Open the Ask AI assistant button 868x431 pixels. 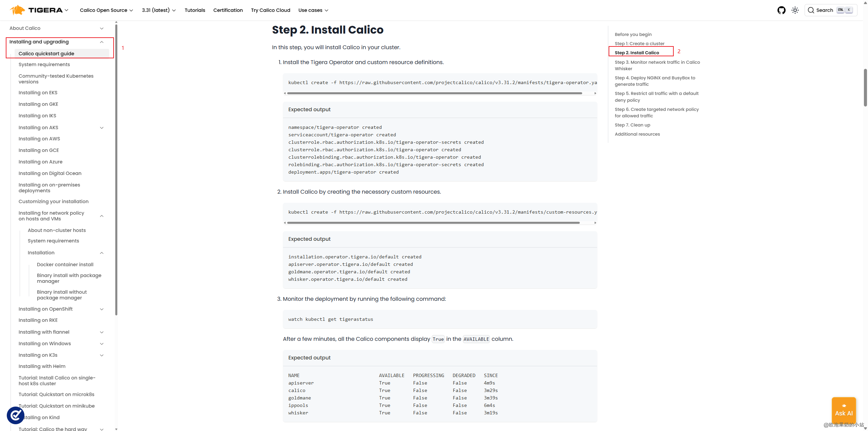coord(844,410)
